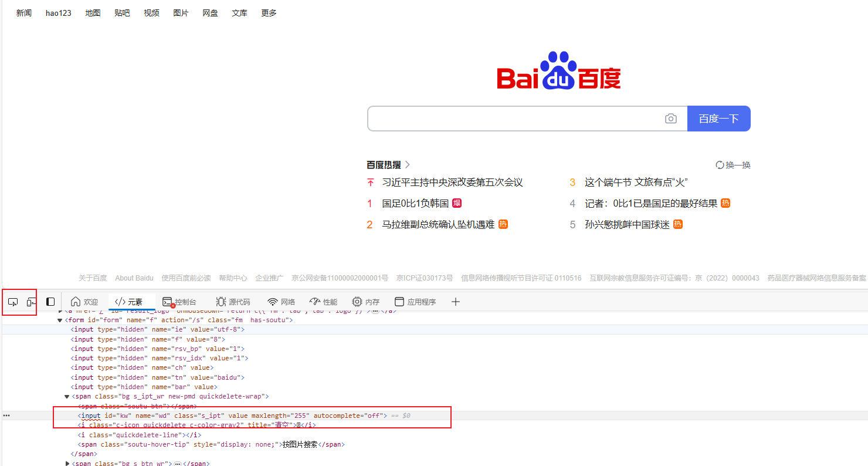Open hot search 记者：0比1已是国足的最好结果
This screenshot has width=868, height=466.
point(651,204)
